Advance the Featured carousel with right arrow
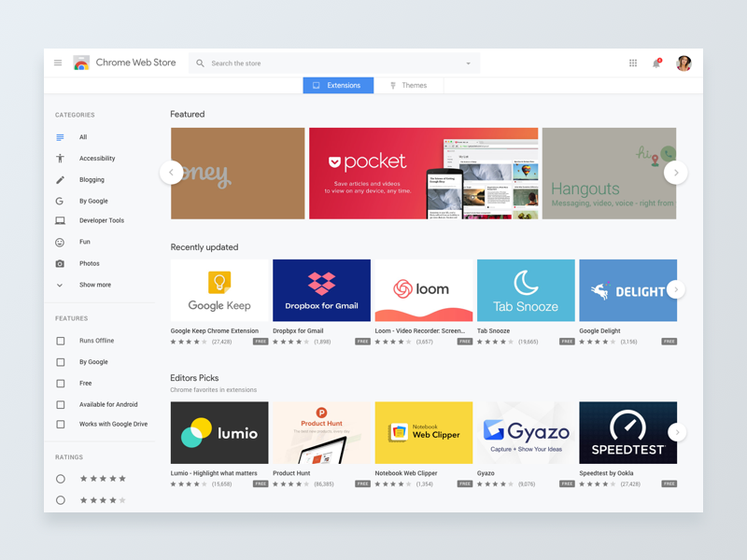Viewport: 747px width, 560px height. 676,173
